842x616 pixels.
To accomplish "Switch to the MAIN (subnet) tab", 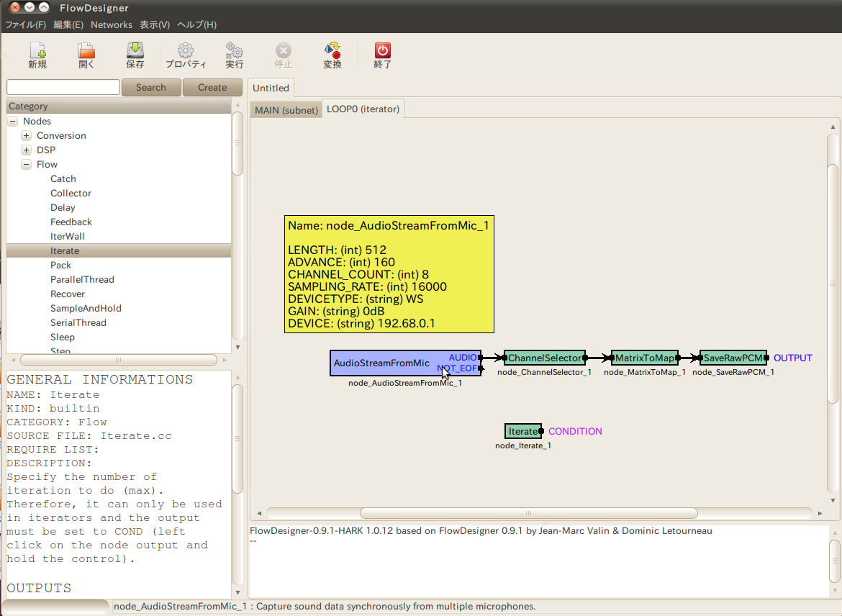I will tap(286, 110).
